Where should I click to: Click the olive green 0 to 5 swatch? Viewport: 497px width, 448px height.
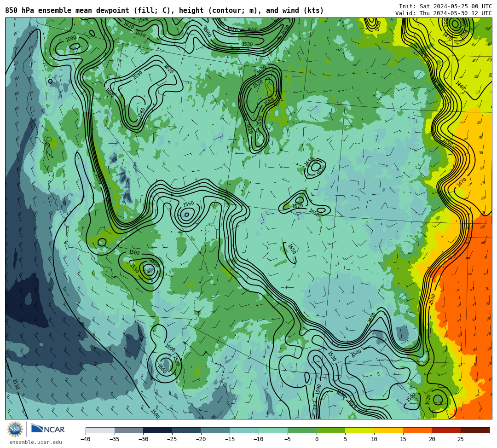coord(331,430)
